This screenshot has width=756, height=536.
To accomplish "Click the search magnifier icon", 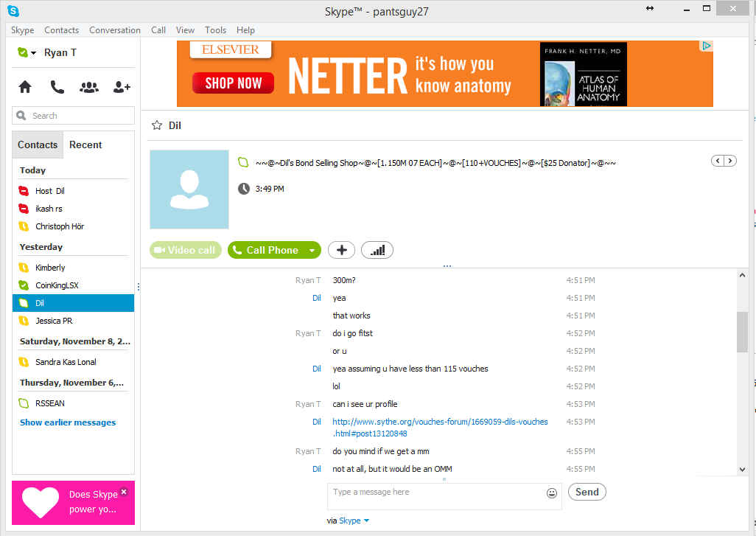I will (21, 115).
